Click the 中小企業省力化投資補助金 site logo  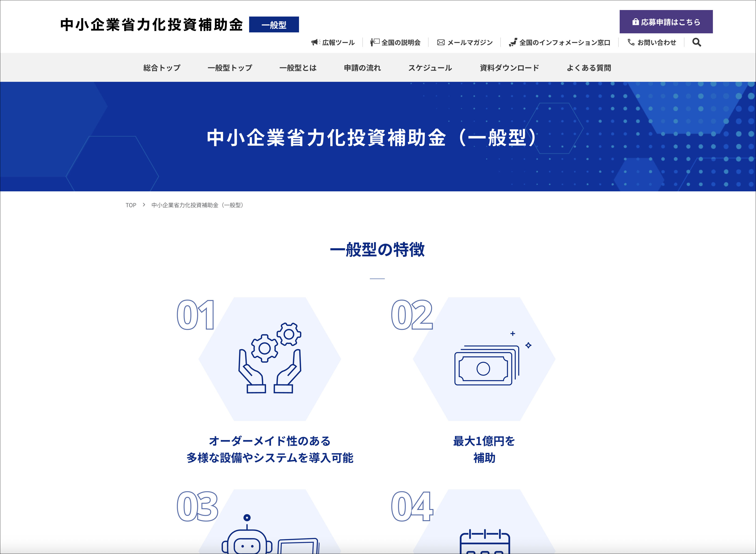[x=151, y=24]
